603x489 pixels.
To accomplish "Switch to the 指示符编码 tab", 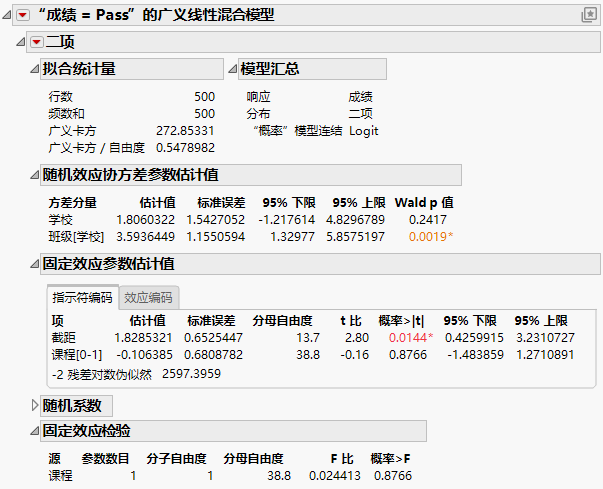I will (x=82, y=298).
